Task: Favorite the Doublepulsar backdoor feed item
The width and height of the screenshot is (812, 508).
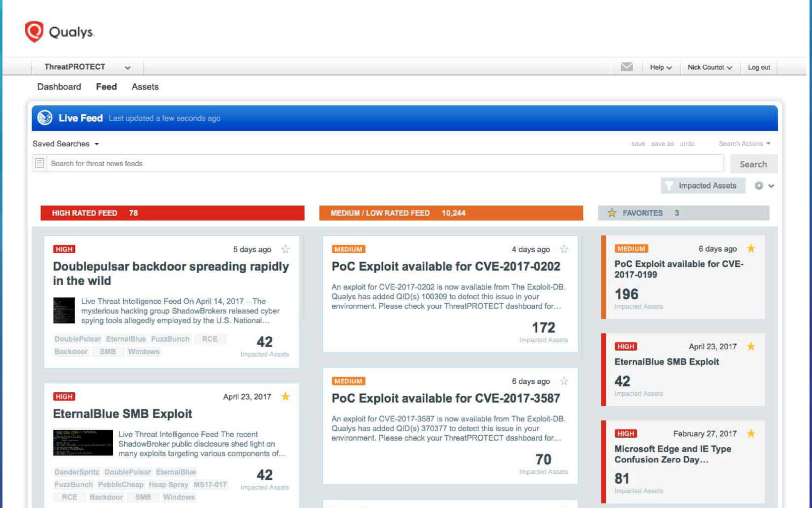Action: [285, 249]
